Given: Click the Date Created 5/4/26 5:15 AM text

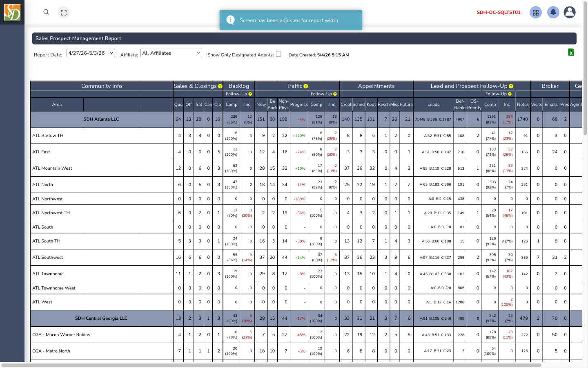Looking at the screenshot, I should (318, 55).
